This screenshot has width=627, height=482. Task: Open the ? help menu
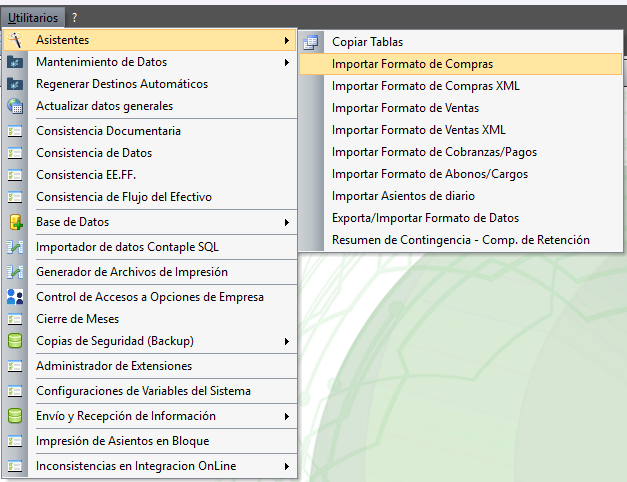point(74,18)
